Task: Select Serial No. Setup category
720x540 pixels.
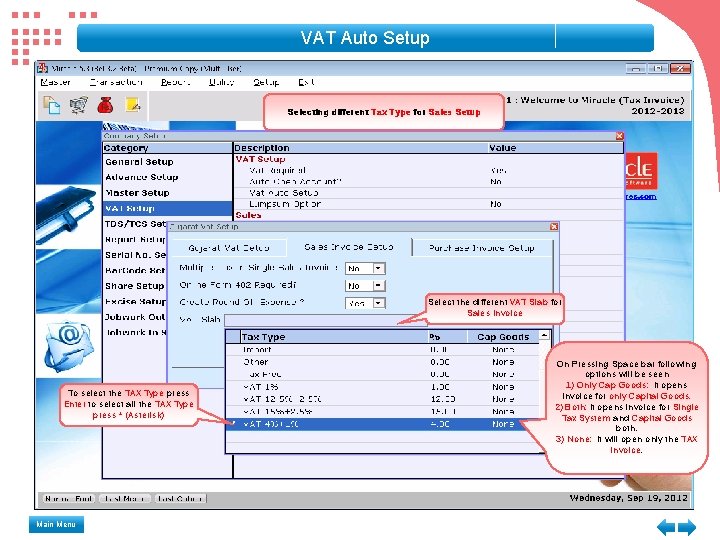Action: pyautogui.click(x=135, y=255)
